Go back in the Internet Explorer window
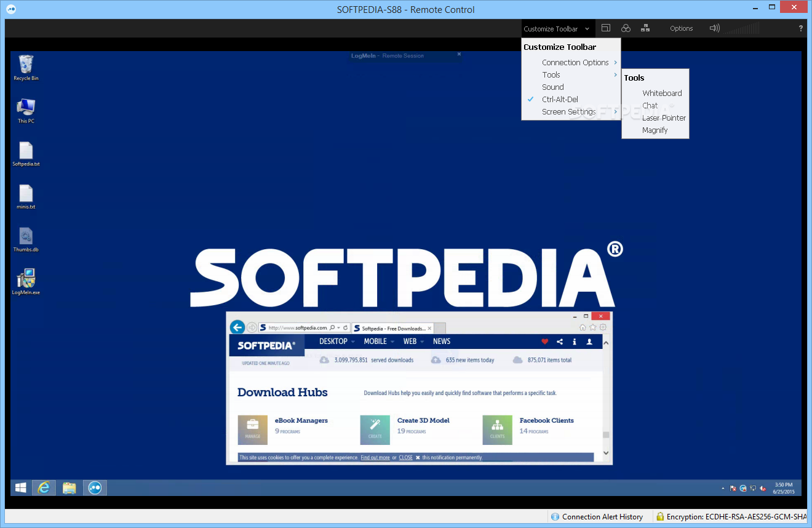The width and height of the screenshot is (812, 528). 237,327
